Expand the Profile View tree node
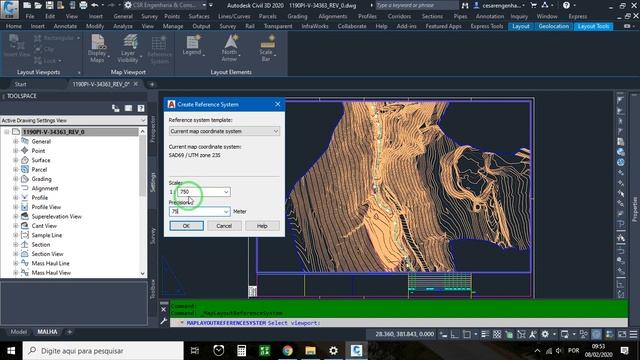This screenshot has width=640, height=360. tap(16, 207)
